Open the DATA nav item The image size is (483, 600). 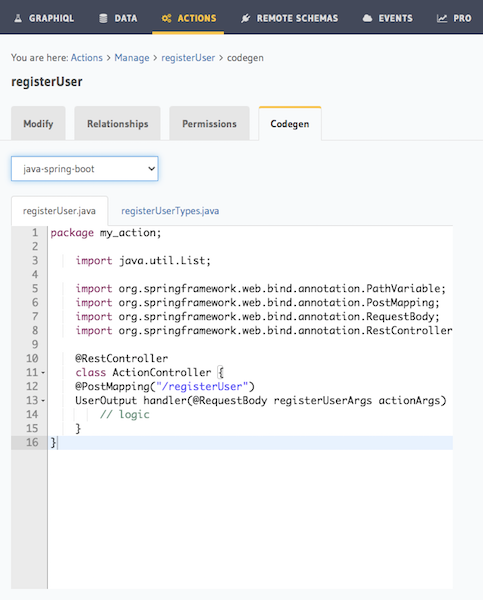click(x=118, y=18)
